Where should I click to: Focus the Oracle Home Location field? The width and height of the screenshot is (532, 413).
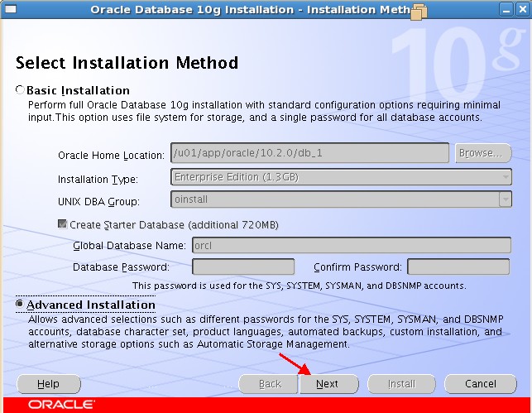click(x=309, y=153)
